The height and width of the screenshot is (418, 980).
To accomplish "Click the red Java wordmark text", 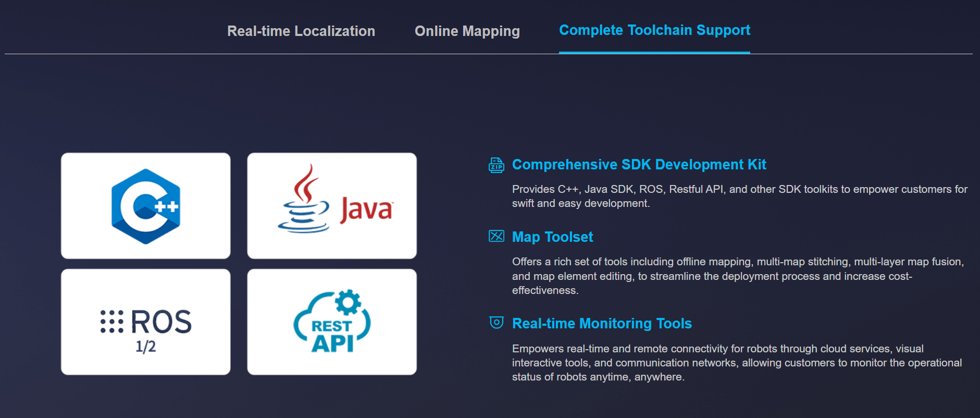I will [x=366, y=210].
